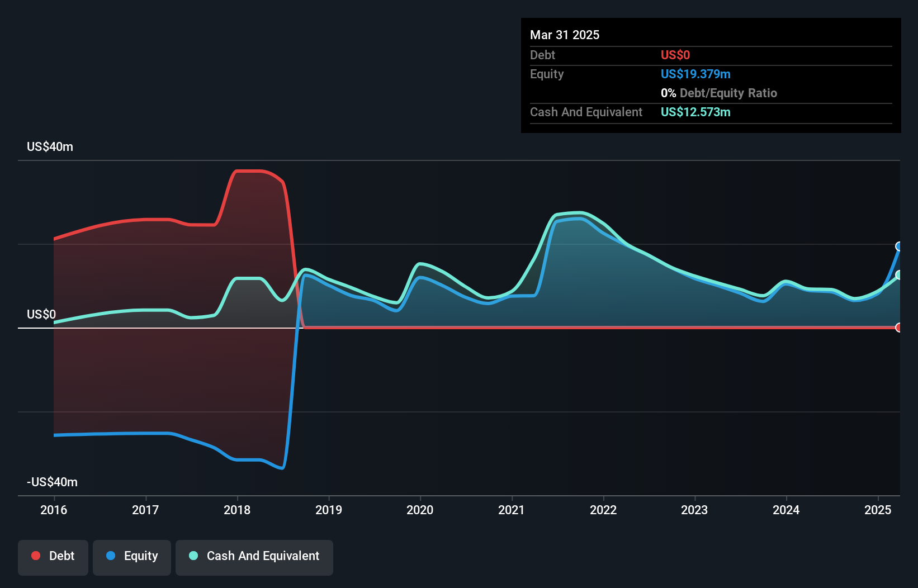
Task: Click the US$0 y-axis label
Action: (41, 315)
